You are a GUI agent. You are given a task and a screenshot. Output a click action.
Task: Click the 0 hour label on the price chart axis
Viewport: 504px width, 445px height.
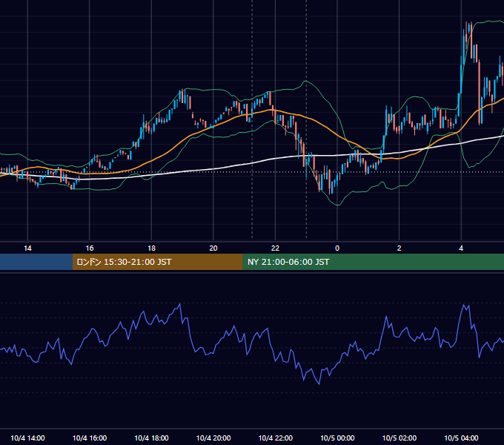[x=337, y=248]
